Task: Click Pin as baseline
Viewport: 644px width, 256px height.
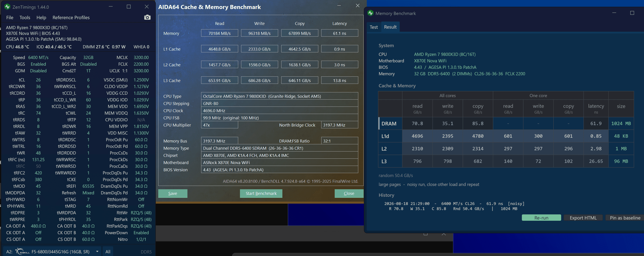Action: point(625,218)
